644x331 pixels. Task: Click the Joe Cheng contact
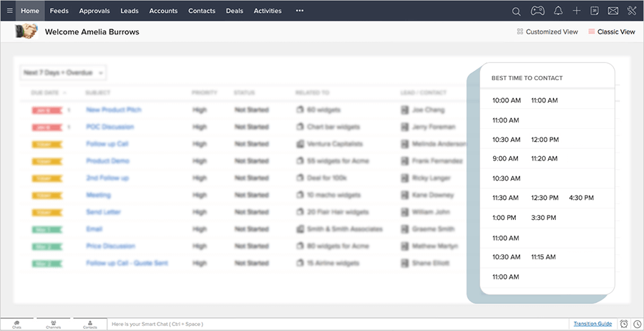428,110
